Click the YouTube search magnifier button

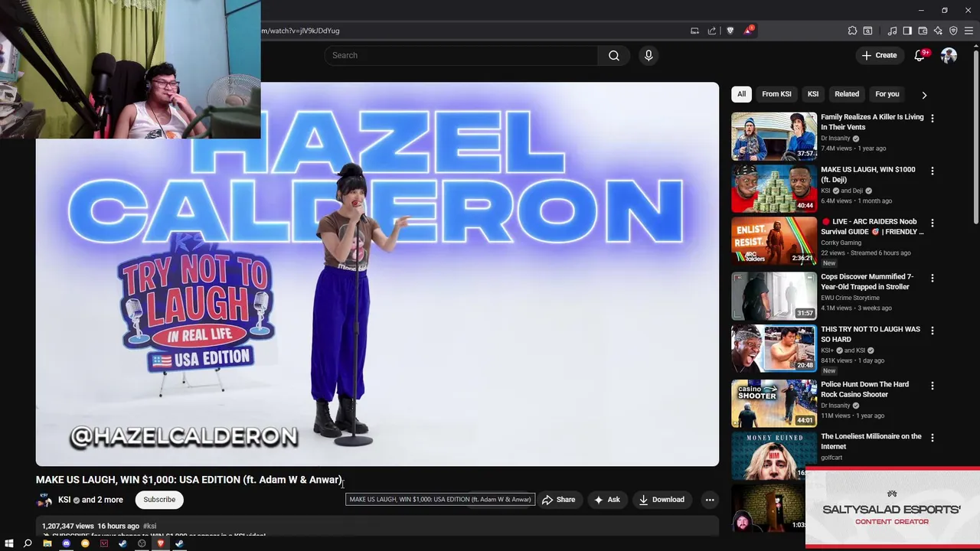coord(614,55)
